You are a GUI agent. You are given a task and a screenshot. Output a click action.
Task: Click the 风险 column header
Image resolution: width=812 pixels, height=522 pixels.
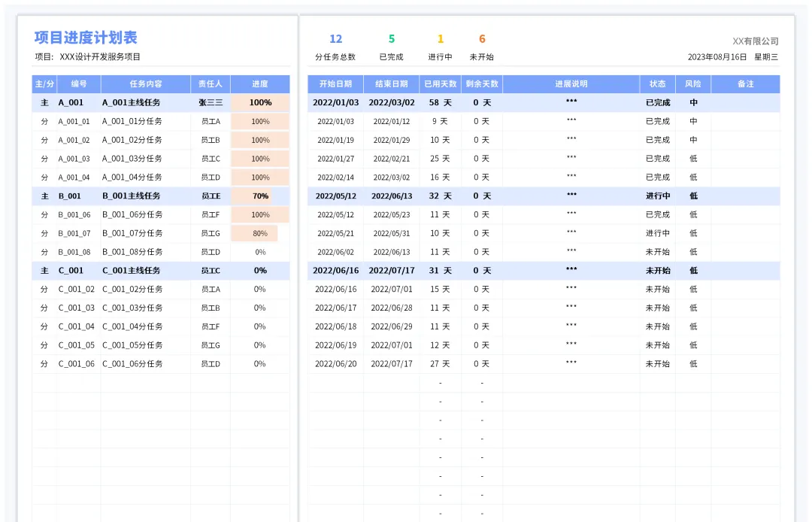[693, 84]
